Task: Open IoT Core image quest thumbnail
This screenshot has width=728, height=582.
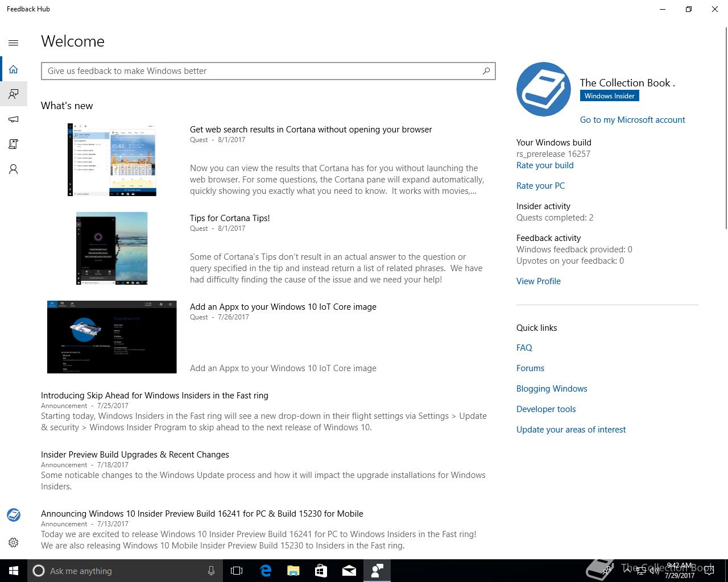Action: [x=111, y=337]
